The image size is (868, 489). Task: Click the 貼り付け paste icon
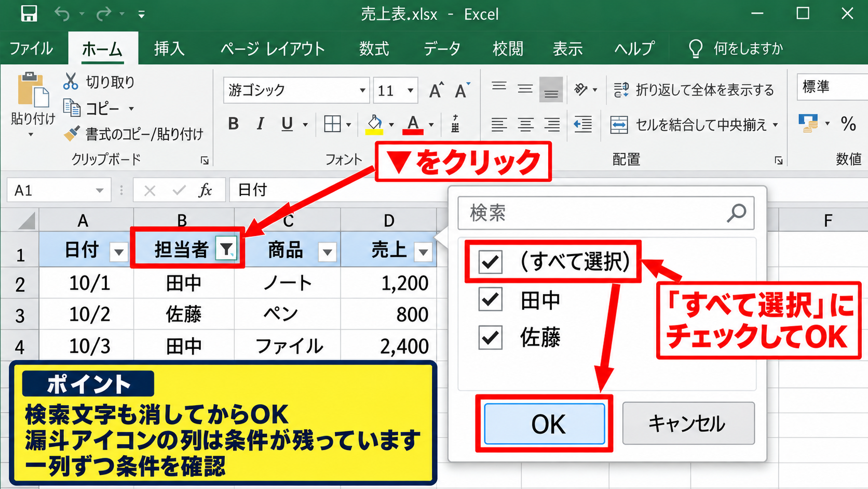(x=33, y=89)
